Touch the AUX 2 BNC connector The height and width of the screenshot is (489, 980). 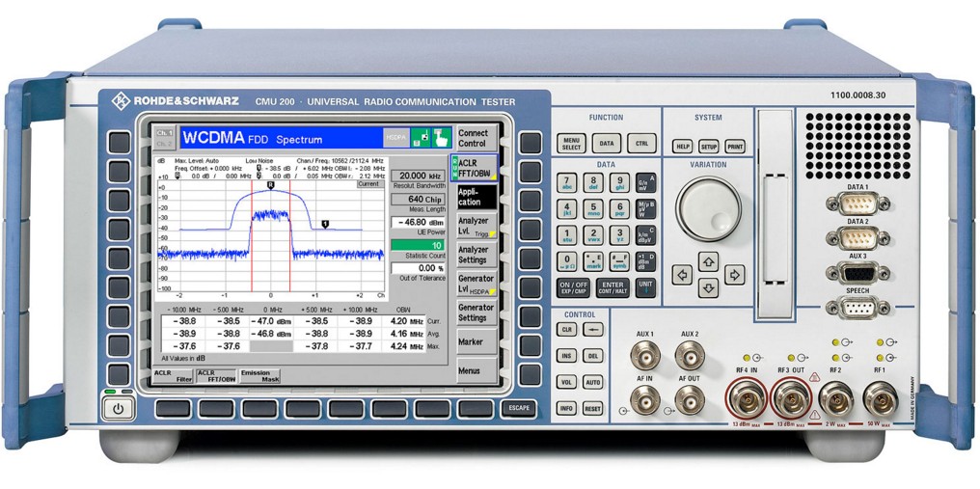coord(690,355)
